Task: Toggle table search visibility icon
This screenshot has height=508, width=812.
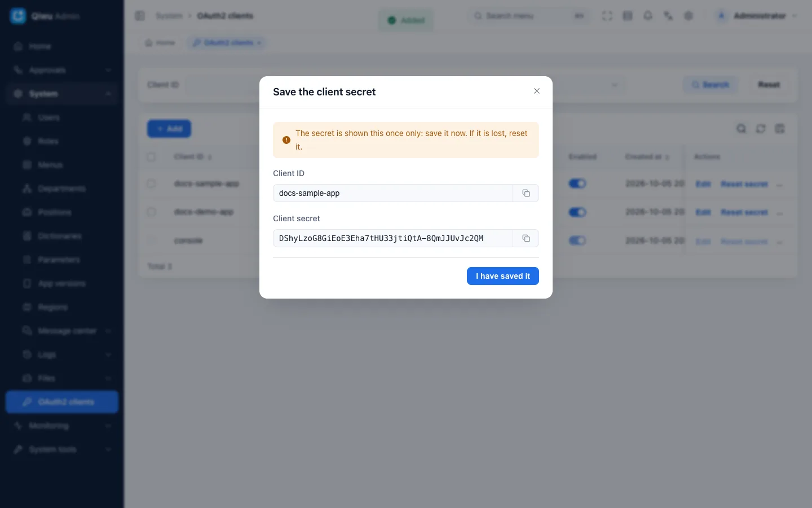Action: (742, 129)
